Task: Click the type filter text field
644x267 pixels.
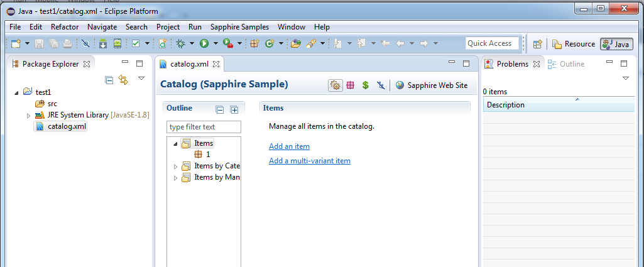Action: tap(204, 127)
